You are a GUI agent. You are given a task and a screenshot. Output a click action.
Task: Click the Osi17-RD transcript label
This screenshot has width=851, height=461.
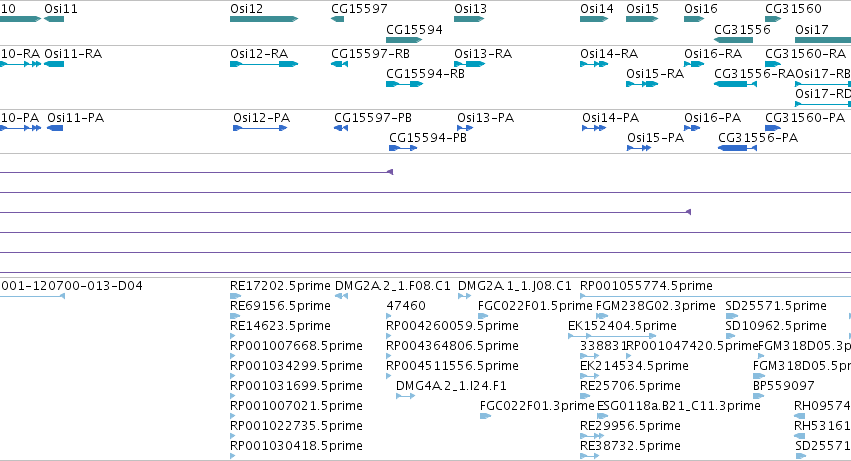pos(823,93)
